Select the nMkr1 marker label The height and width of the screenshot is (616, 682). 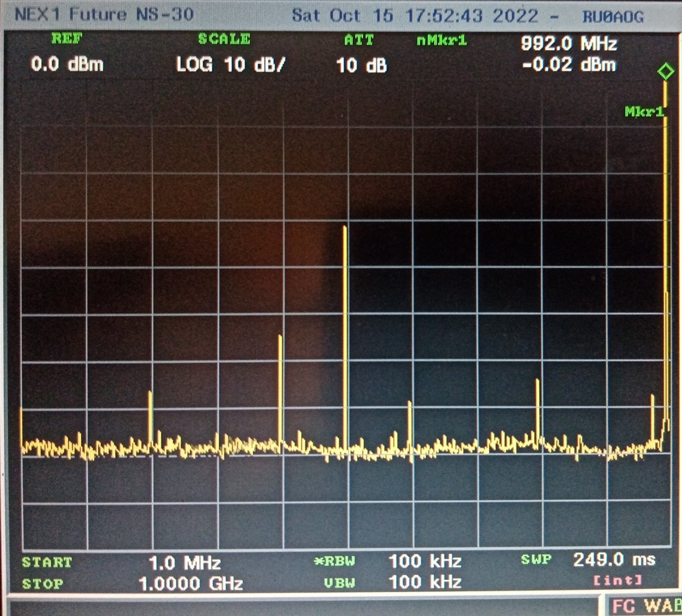[x=442, y=41]
